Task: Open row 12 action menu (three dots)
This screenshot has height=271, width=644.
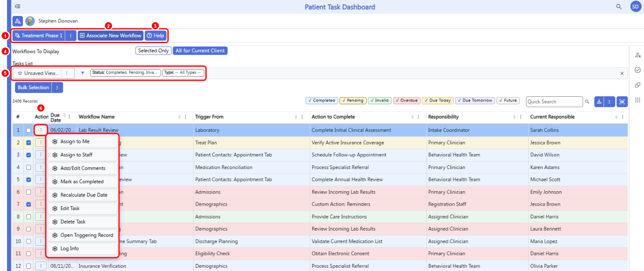Action: [x=41, y=266]
